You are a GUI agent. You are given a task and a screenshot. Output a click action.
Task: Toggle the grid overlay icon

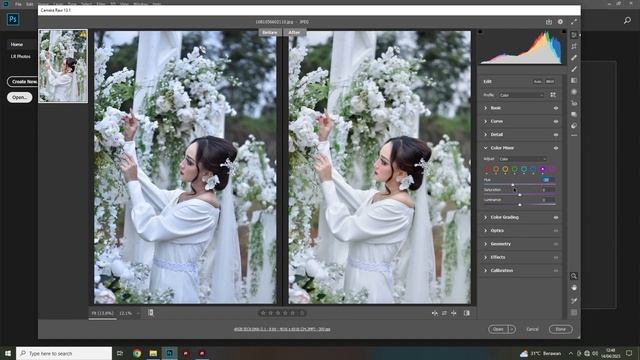(x=573, y=312)
